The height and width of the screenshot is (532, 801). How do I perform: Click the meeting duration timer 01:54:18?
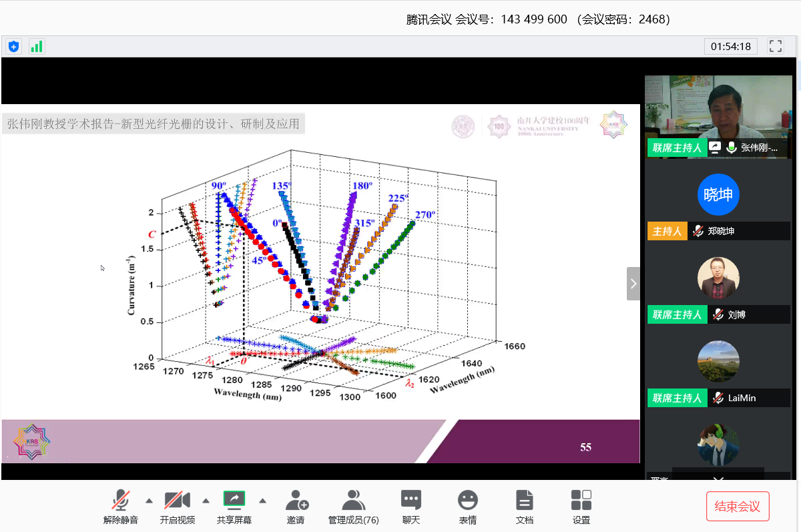pos(731,46)
